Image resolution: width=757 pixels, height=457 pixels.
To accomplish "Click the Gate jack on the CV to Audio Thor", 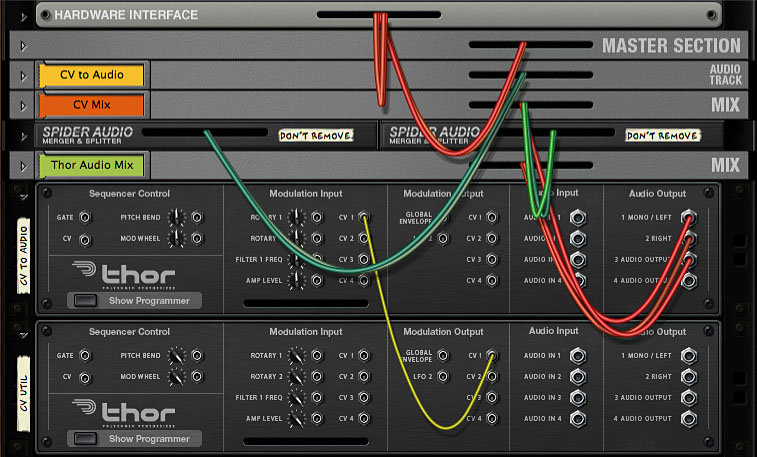I will 85,217.
